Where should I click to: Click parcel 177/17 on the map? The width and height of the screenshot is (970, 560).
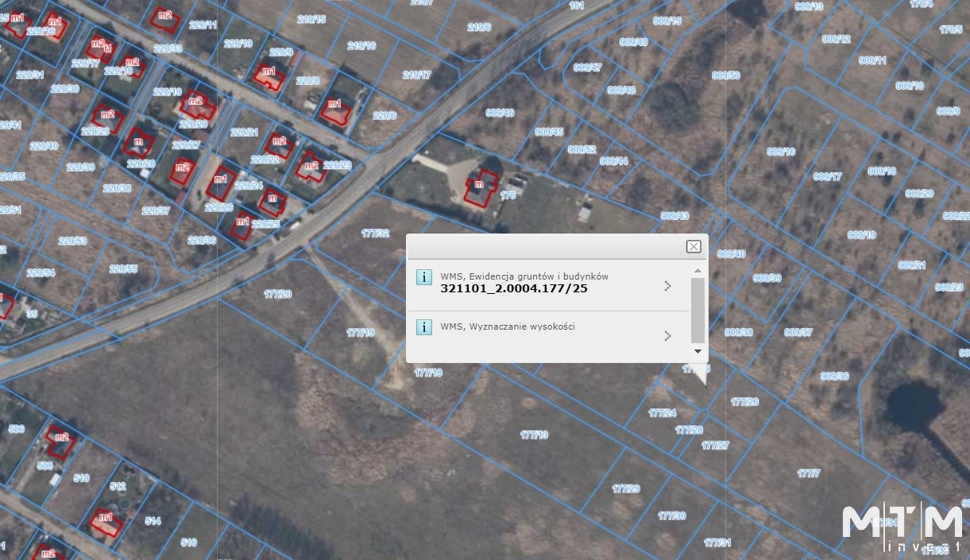click(x=809, y=473)
